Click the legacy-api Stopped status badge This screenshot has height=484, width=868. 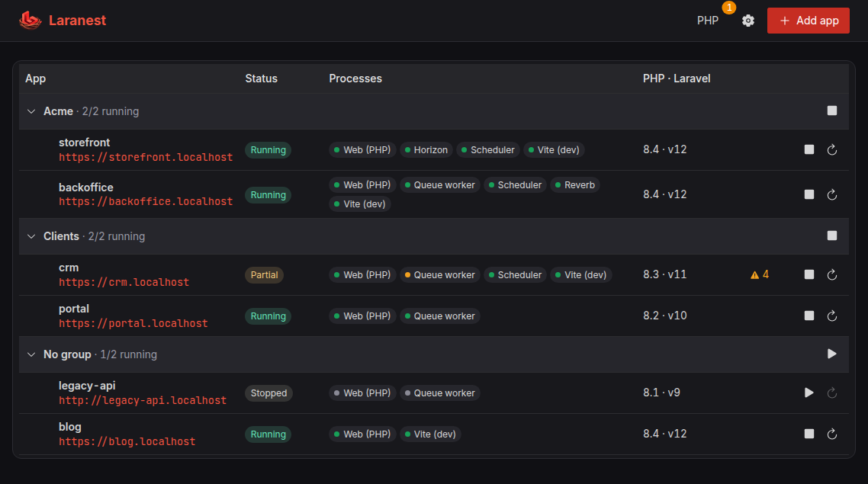pos(268,393)
